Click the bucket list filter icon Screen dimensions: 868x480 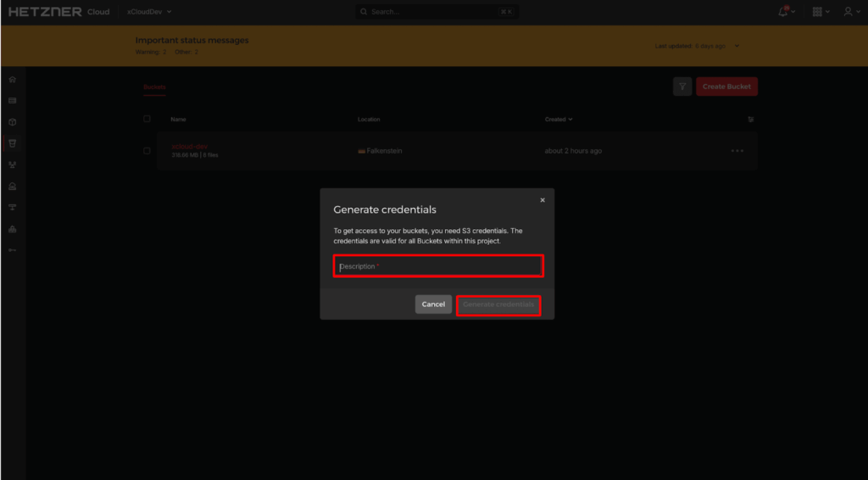point(682,87)
